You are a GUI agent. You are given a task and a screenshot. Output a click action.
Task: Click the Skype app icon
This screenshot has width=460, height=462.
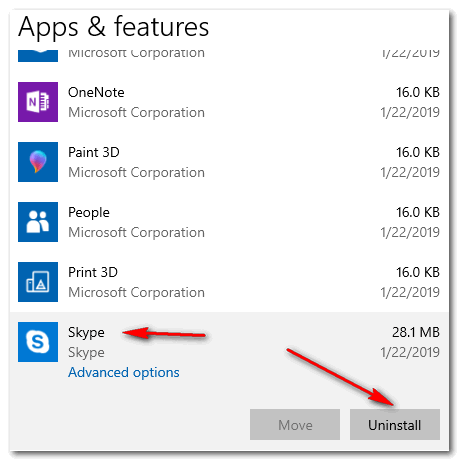coord(38,342)
